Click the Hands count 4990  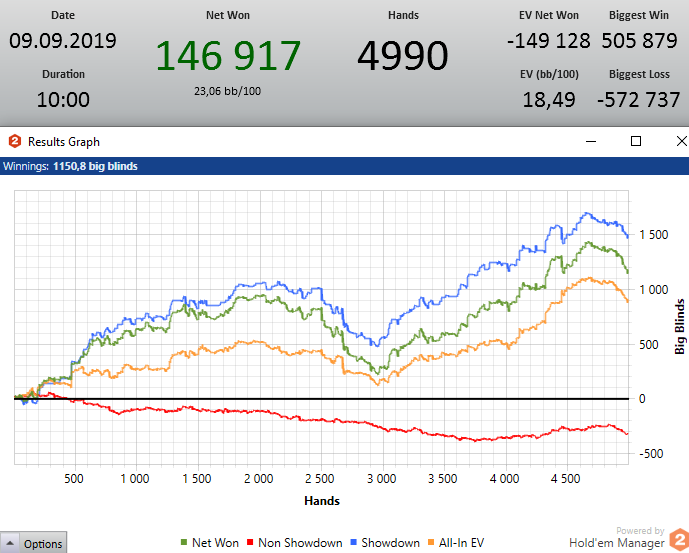403,55
